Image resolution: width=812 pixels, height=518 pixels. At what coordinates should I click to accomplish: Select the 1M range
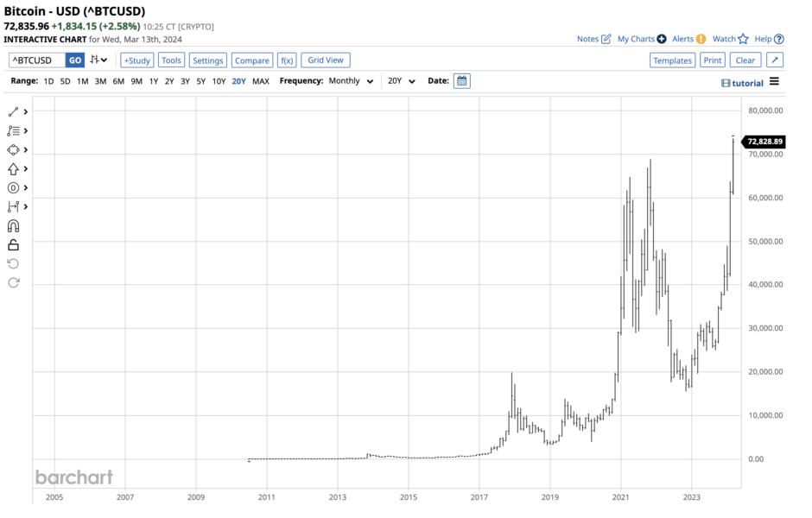point(82,81)
